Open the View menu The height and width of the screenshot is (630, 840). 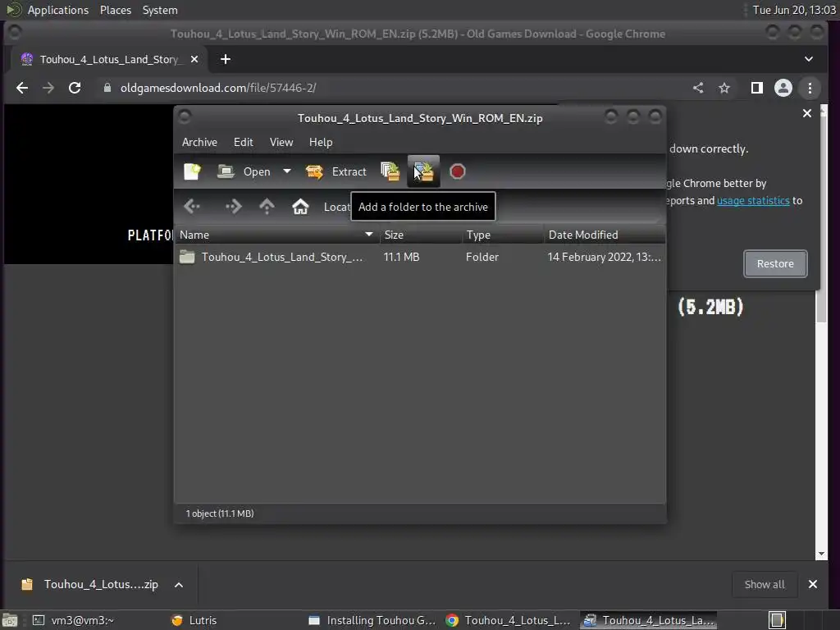(x=281, y=142)
